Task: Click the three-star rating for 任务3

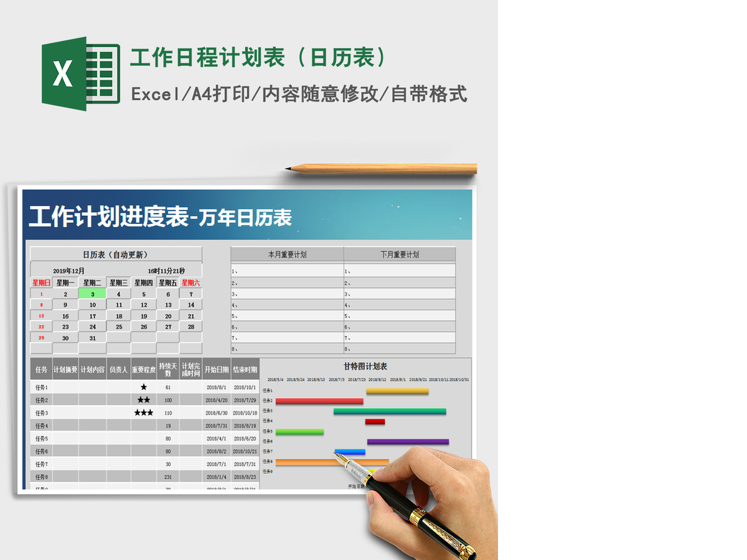Action: point(144,413)
